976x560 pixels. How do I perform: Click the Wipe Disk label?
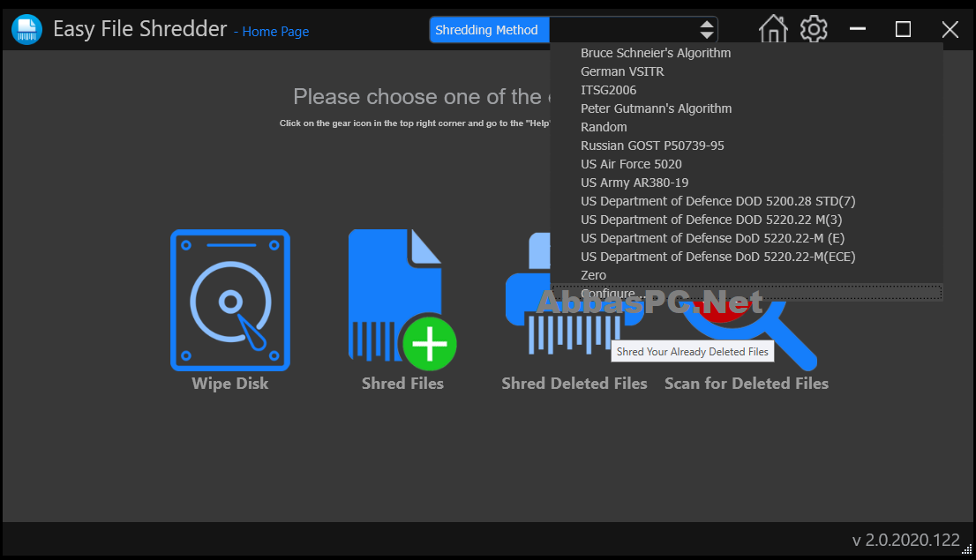pos(230,384)
